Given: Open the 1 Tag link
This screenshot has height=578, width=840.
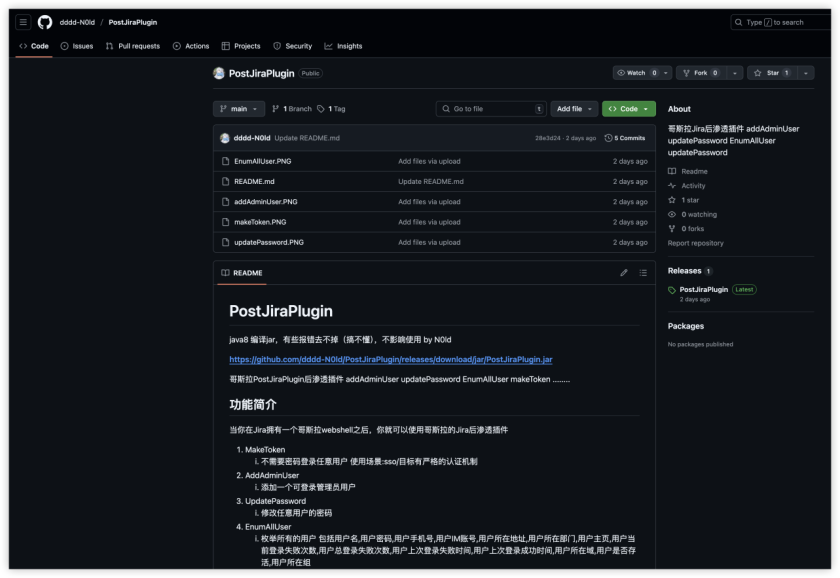Looking at the screenshot, I should point(331,109).
